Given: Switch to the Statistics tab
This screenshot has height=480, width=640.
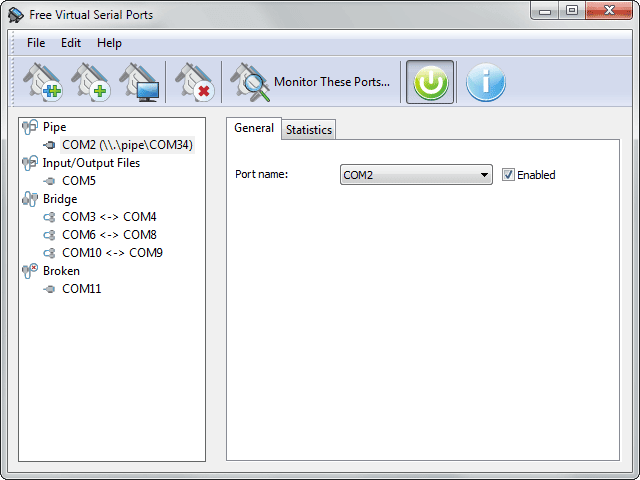Looking at the screenshot, I should pos(309,130).
